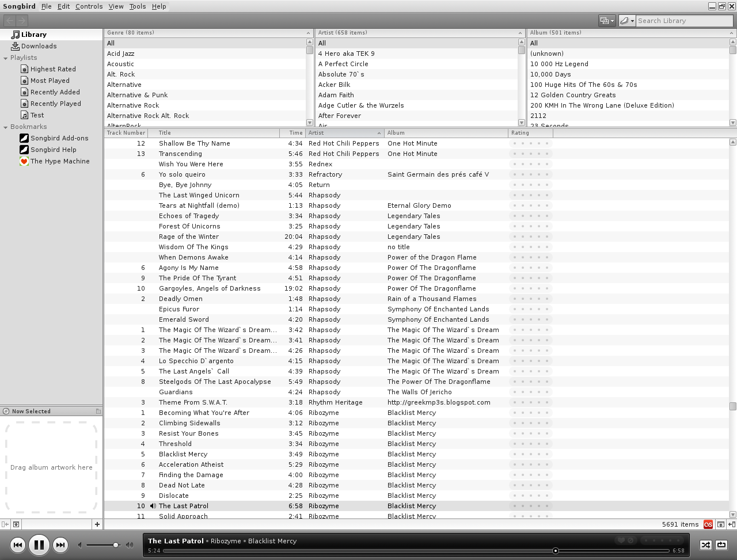This screenshot has width=737, height=560.
Task: Select A Perfect Circle in Artist filter
Action: pyautogui.click(x=417, y=64)
